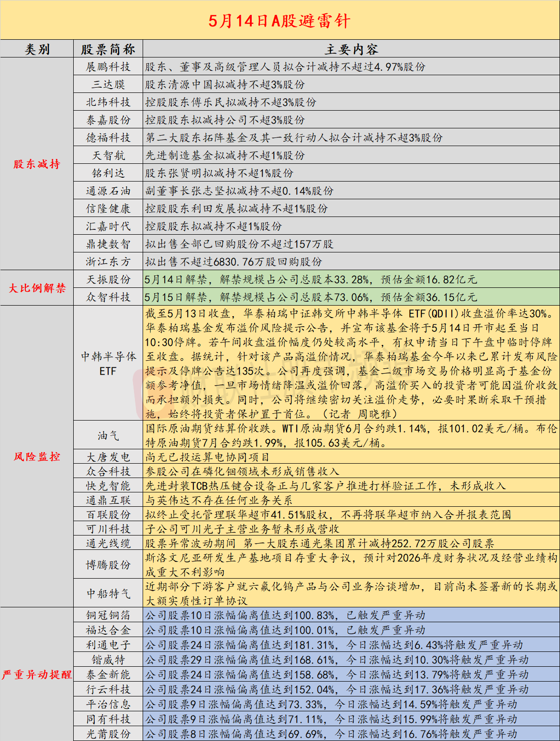Viewport: 560px width, 741px height.
Task: Select stock name 通鼎互联
Action: click(108, 500)
